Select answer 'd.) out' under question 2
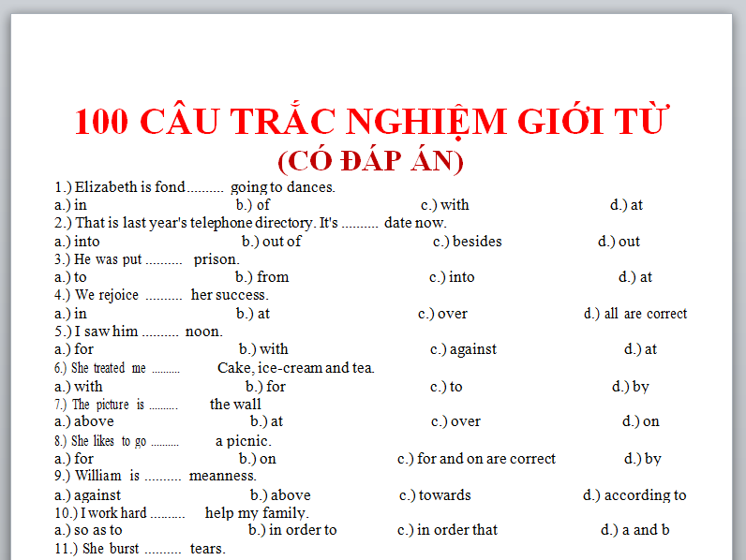The image size is (746, 560). coord(619,242)
